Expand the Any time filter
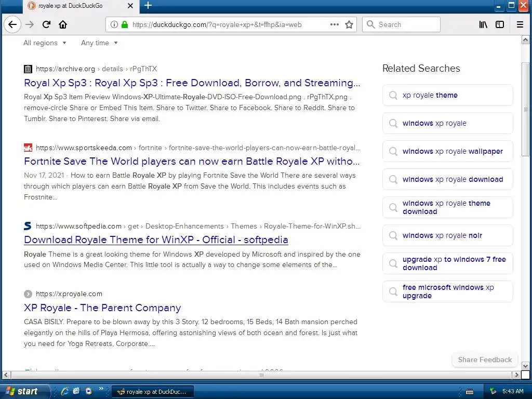The width and height of the screenshot is (532, 399). [x=99, y=43]
